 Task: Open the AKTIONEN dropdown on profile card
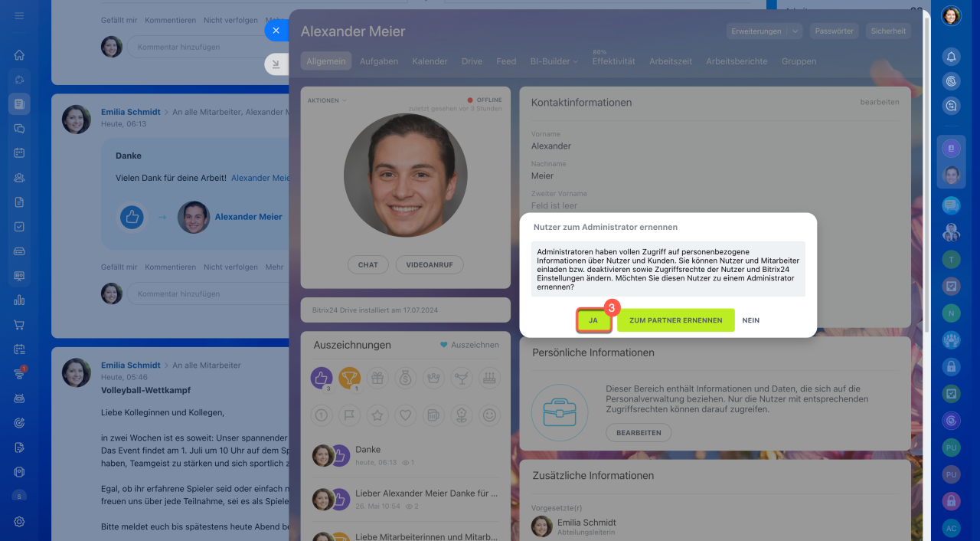coord(327,100)
